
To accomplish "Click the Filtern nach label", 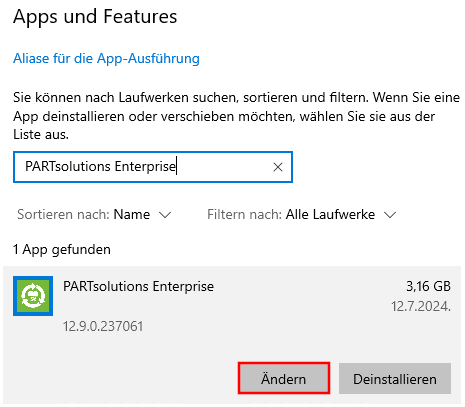I will [245, 214].
